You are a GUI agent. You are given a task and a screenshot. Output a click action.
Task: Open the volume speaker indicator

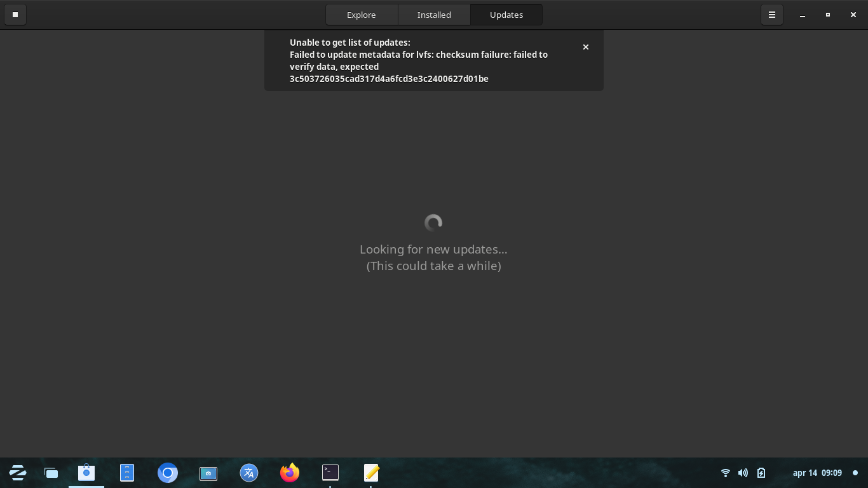click(743, 473)
